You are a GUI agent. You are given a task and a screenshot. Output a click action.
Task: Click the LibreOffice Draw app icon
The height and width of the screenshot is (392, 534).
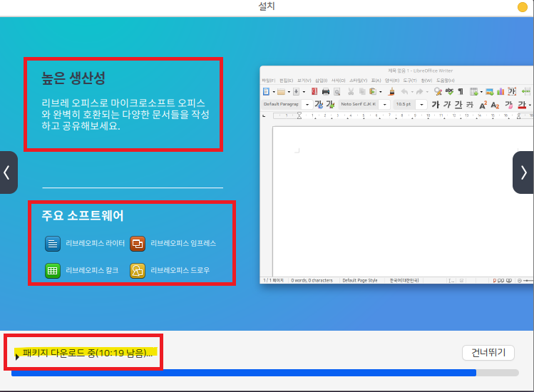click(x=138, y=271)
